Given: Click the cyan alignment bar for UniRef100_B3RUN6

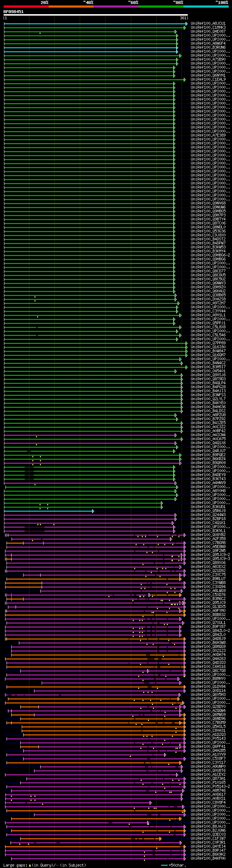Looking at the screenshot, I should pos(91,48).
